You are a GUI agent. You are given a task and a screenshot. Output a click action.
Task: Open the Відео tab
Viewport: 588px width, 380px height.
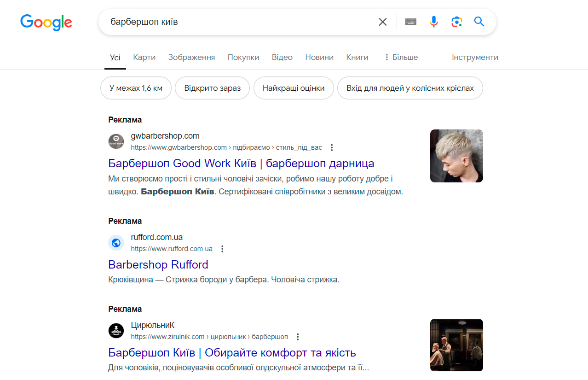(x=282, y=57)
